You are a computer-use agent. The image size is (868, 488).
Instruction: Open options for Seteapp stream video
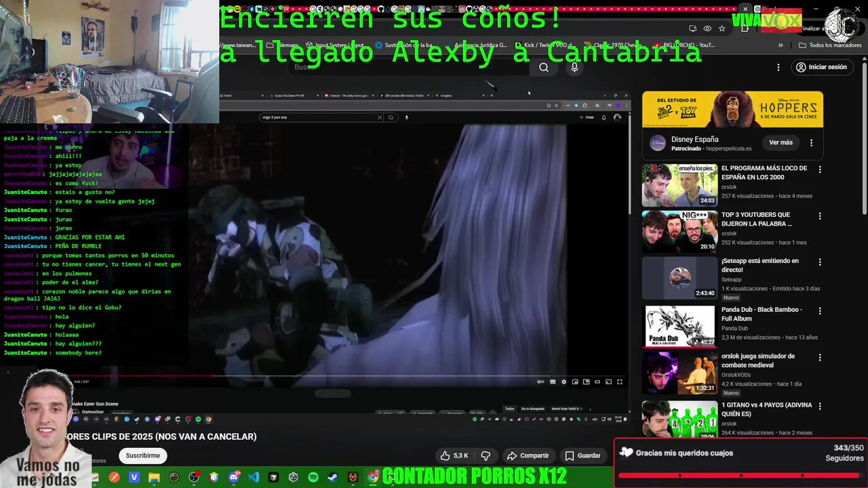pos(820,262)
